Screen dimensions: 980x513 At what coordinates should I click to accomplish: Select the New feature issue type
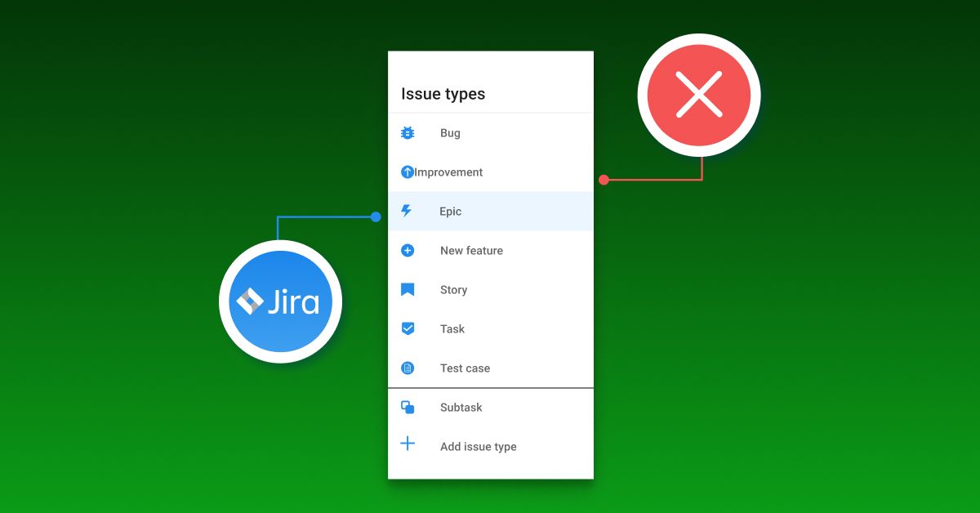tap(491, 251)
